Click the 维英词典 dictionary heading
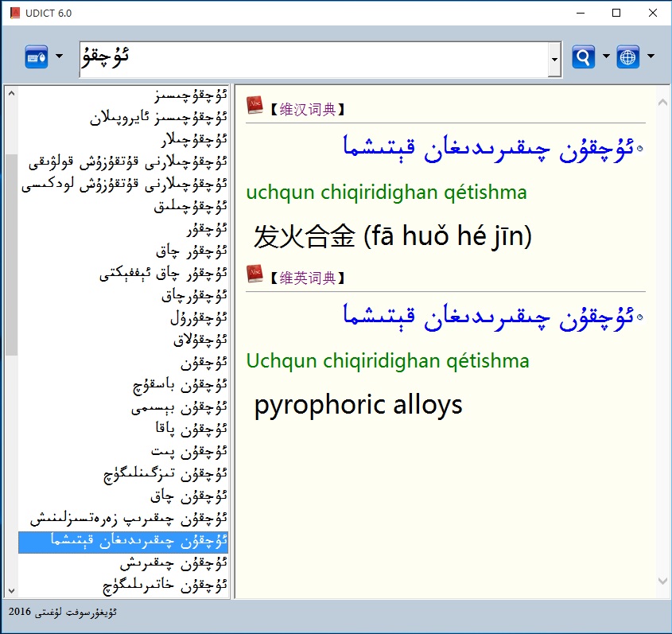The width and height of the screenshot is (672, 634). [x=307, y=278]
